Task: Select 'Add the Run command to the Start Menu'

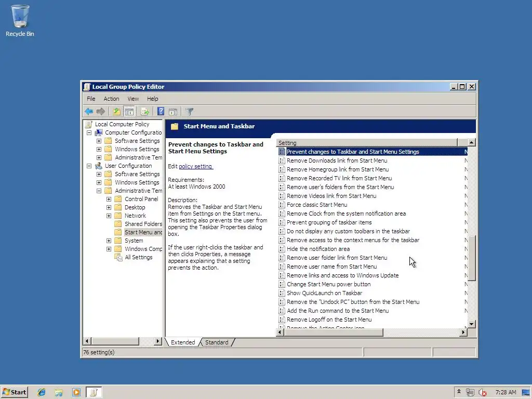Action: point(338,311)
